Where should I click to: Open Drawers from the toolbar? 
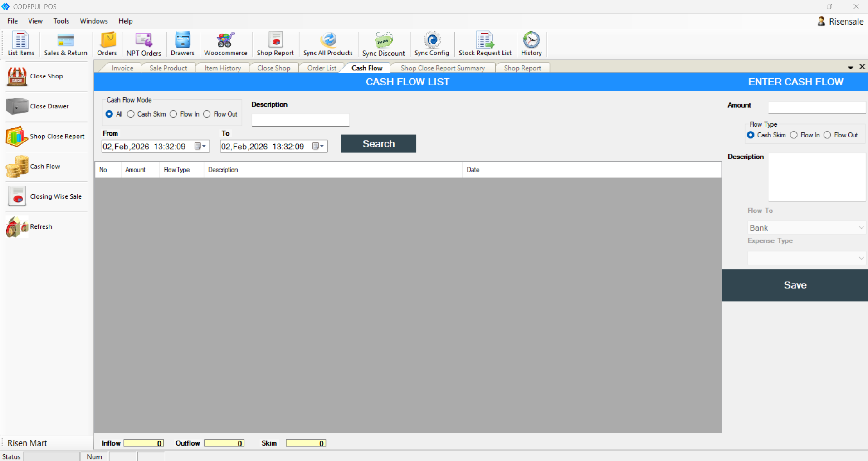click(x=182, y=44)
